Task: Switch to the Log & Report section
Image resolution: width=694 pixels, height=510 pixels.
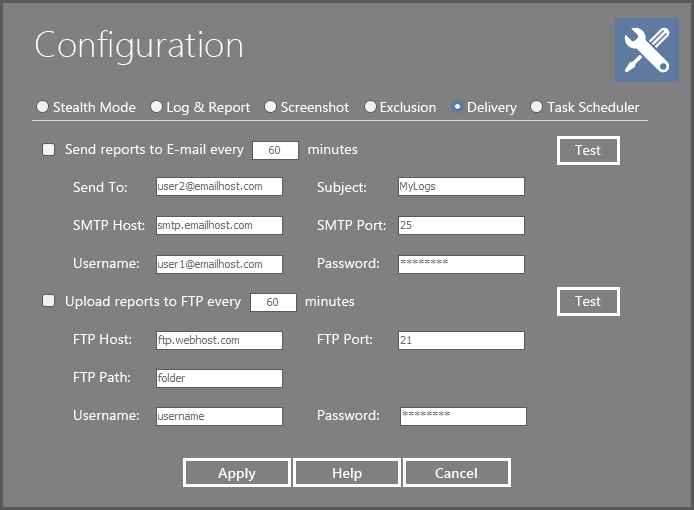Action: (x=157, y=107)
